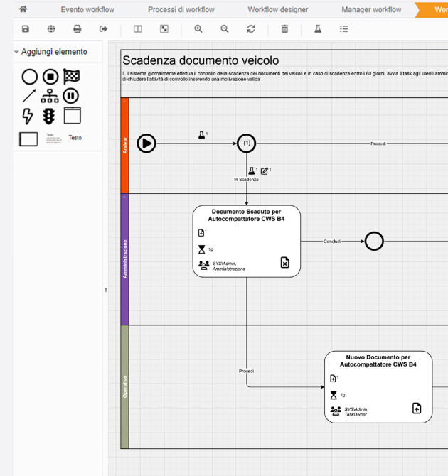Click the left panel splitter handle

coord(106,290)
